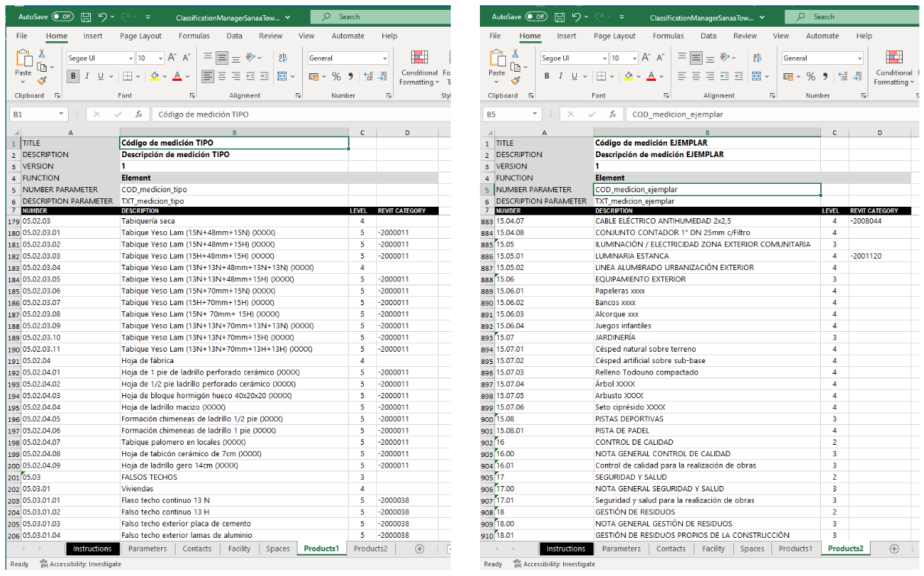Viewport: 924px width, 576px height.
Task: Click Font Color swatch in right Excel window
Action: click(x=651, y=76)
